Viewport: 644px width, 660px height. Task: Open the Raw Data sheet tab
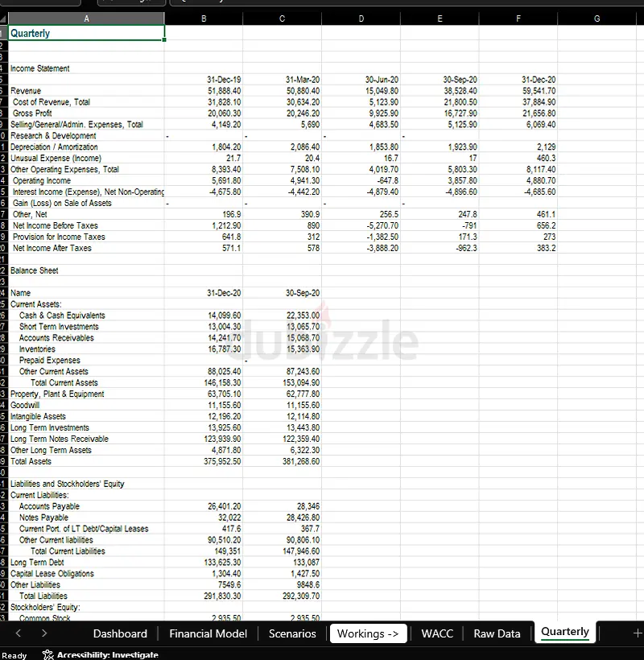(x=497, y=633)
